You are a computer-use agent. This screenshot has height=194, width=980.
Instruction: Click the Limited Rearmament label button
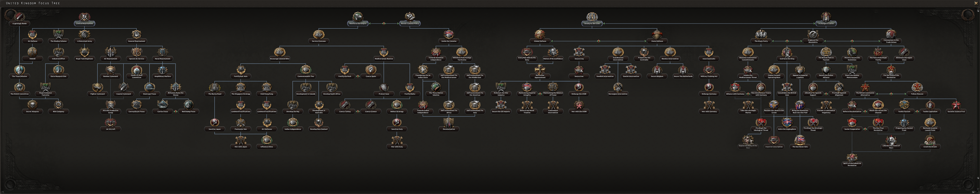[x=84, y=24]
